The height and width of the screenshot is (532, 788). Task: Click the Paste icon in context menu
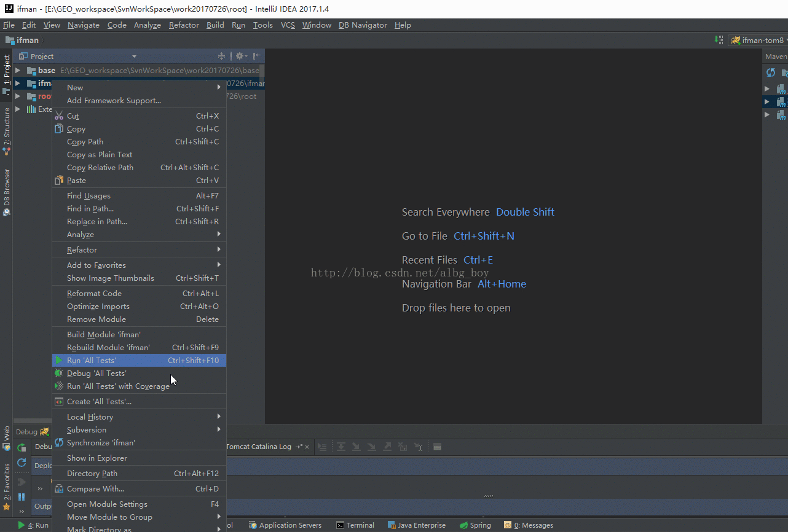coord(59,181)
